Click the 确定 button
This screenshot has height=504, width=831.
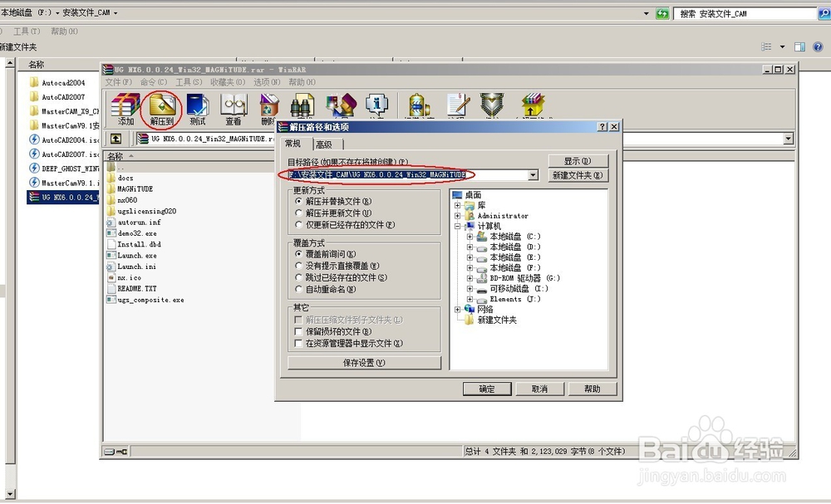(x=487, y=389)
